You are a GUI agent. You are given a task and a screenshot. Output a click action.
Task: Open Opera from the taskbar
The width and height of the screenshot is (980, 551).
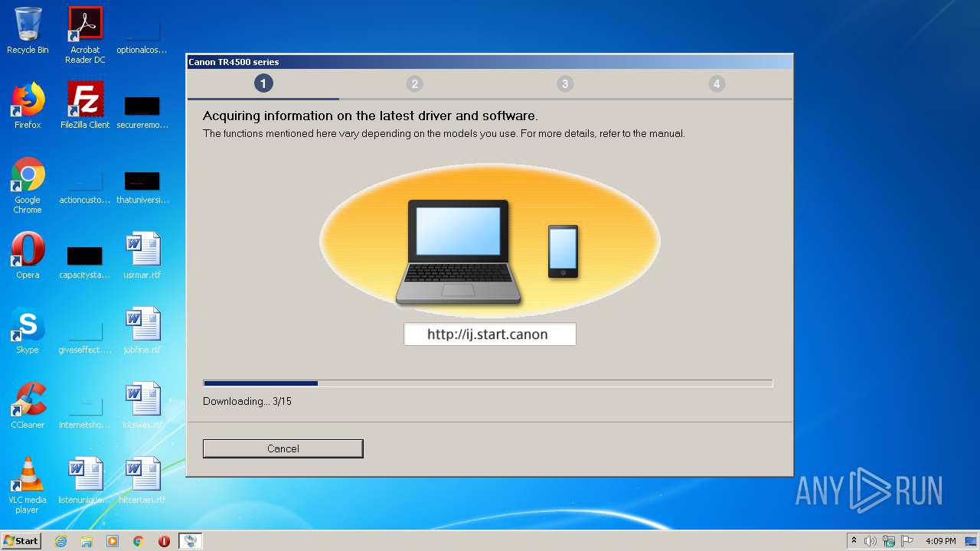pyautogui.click(x=164, y=541)
